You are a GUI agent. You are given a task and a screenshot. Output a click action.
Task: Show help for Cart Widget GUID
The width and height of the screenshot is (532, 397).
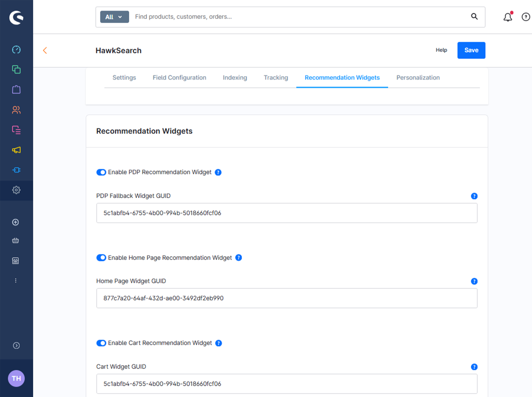[474, 367]
